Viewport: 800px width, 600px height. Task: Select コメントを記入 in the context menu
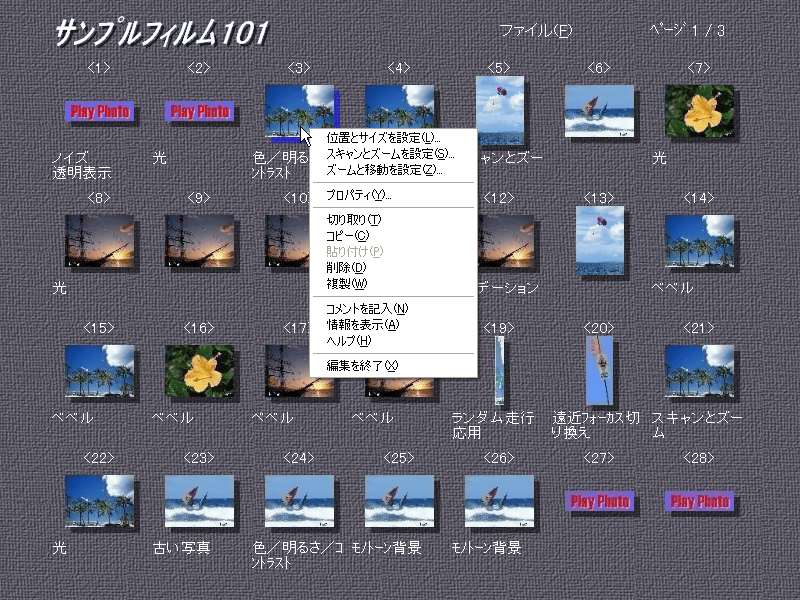(x=367, y=308)
